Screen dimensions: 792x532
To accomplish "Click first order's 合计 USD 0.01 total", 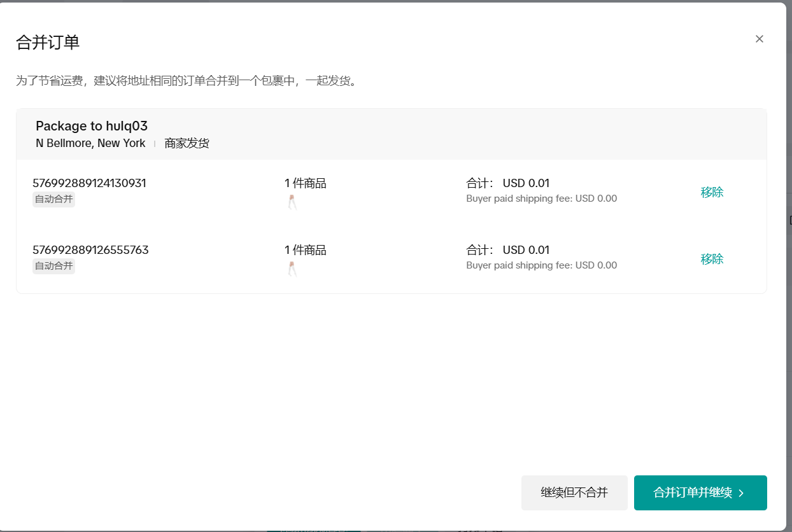I will 507,183.
